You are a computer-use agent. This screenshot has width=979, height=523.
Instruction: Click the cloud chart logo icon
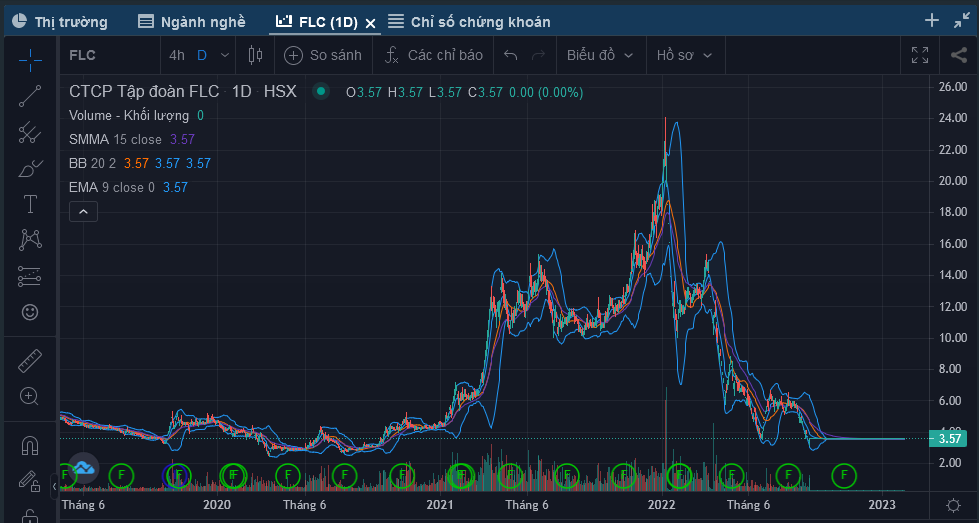pos(83,467)
